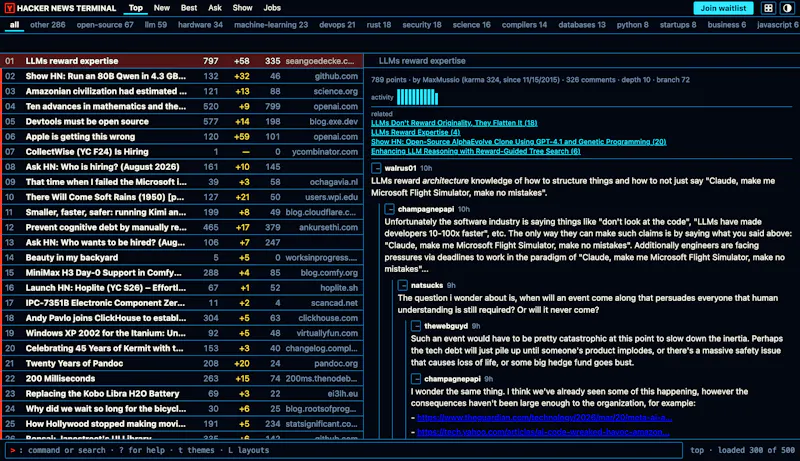Screen dimensions: 800x461
Task: Select 'Andy Pavlo joins ClickHouse' story
Action: (x=183, y=318)
